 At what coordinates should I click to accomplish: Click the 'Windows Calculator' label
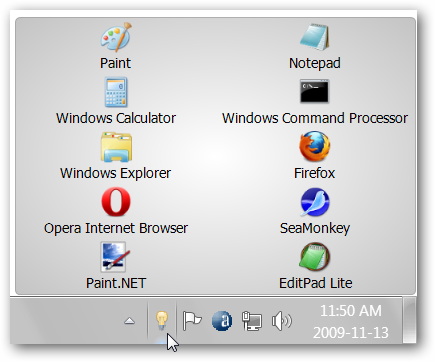point(116,118)
